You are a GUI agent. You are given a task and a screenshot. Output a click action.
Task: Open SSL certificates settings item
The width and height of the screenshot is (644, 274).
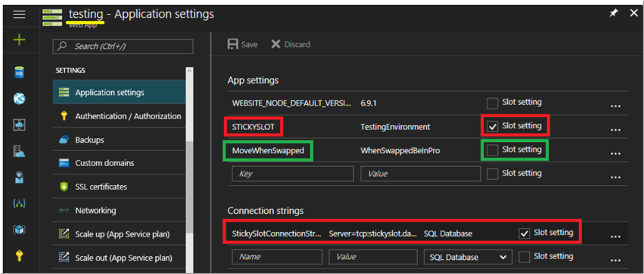[x=101, y=187]
